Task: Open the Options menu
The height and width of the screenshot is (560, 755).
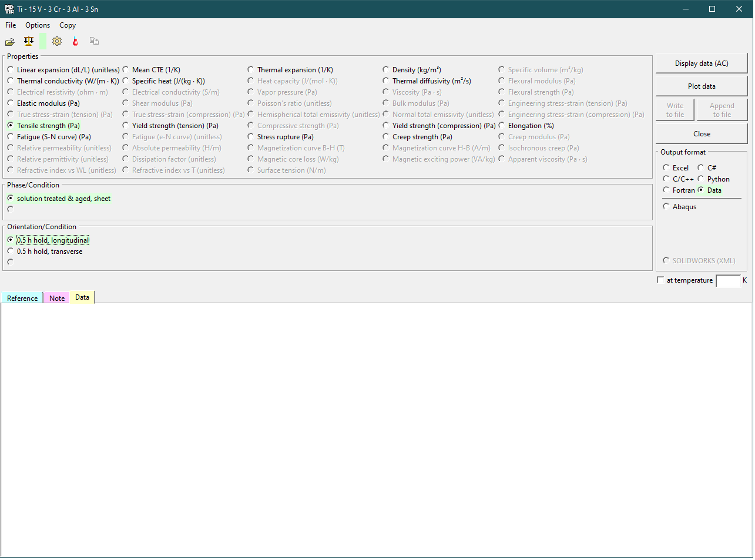Action: pyautogui.click(x=38, y=25)
